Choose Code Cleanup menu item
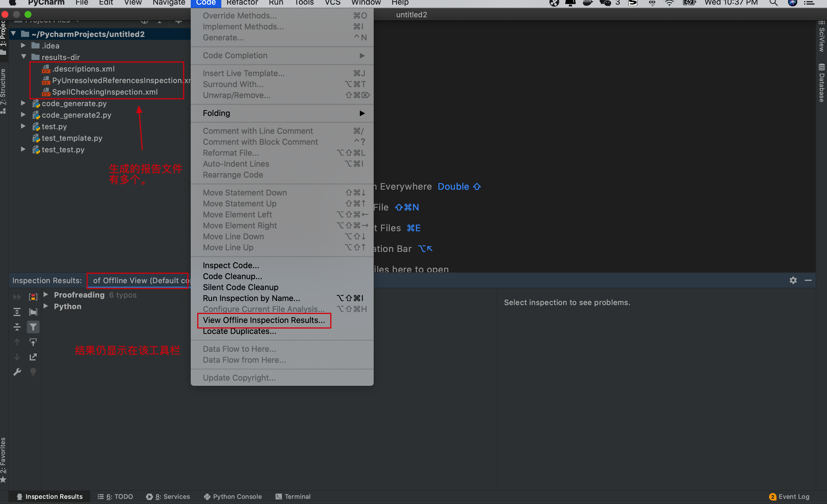Image resolution: width=827 pixels, height=504 pixels. pos(282,276)
